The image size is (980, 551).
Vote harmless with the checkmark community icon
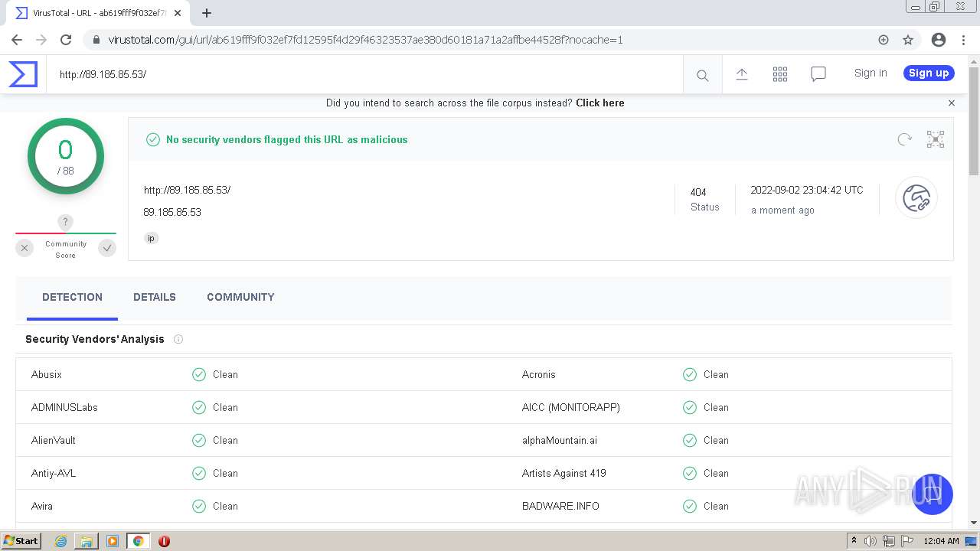pos(107,248)
